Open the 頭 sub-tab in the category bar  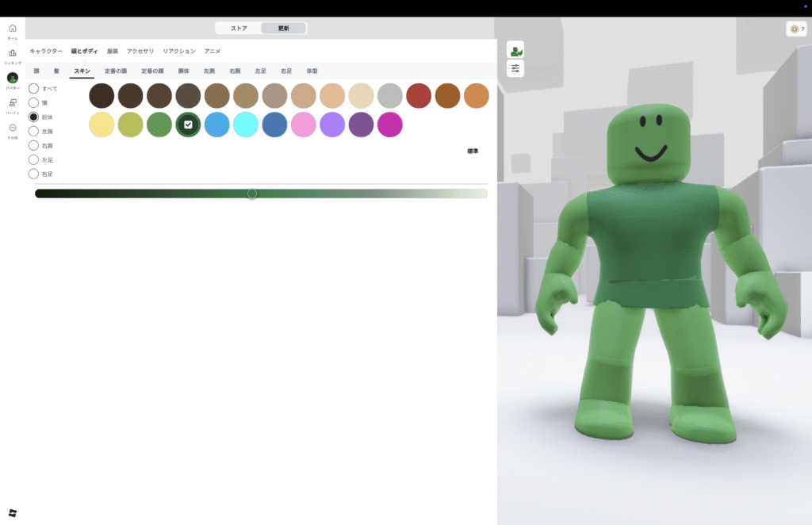[36, 71]
